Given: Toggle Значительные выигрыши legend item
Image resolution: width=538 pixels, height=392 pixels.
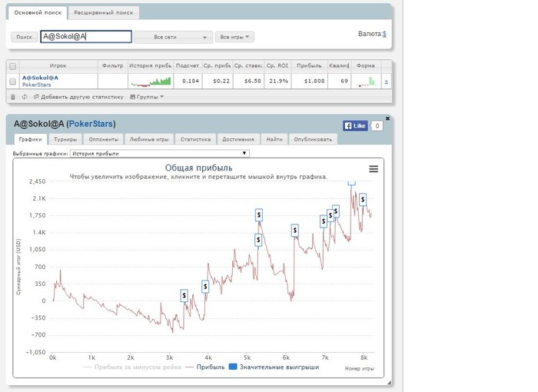Looking at the screenshot, I should click(x=274, y=367).
